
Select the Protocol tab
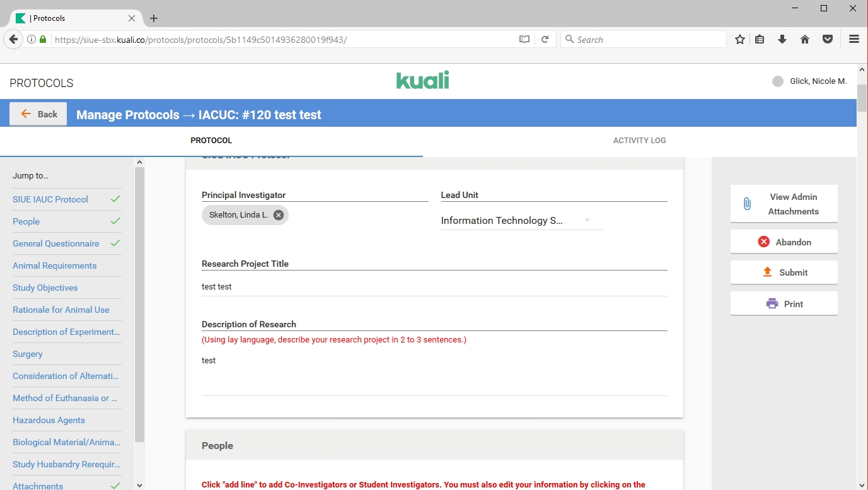click(211, 141)
